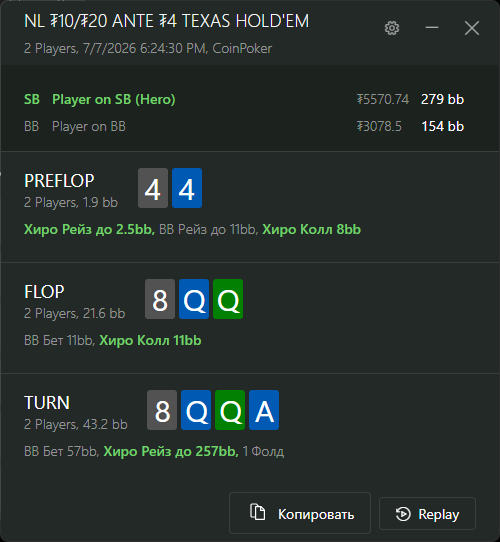
Task: Select the blue 4 hole card
Action: coord(187,188)
